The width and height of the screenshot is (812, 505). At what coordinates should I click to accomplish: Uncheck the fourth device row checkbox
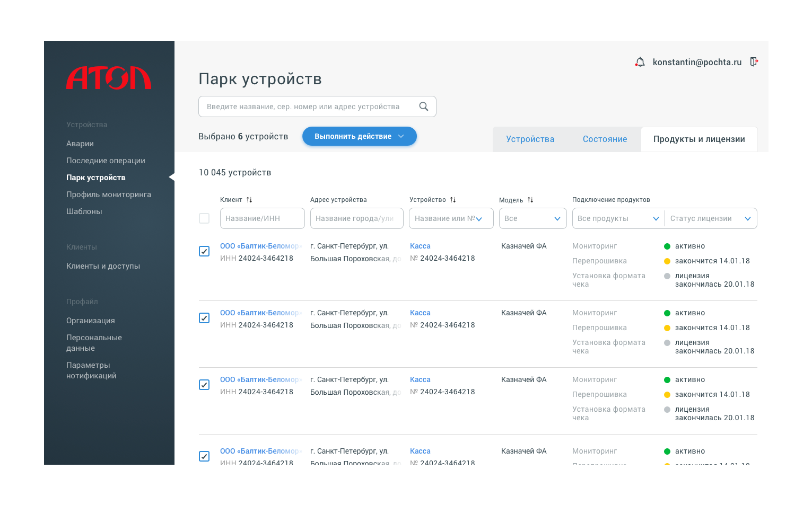point(204,456)
